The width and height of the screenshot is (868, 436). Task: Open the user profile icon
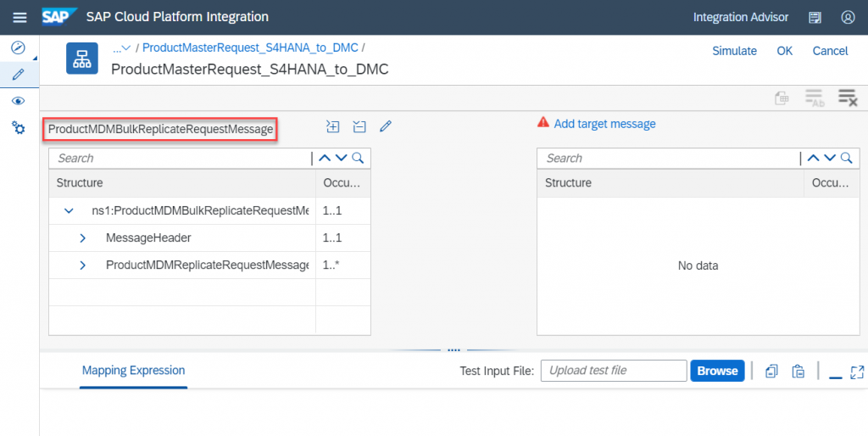(848, 18)
